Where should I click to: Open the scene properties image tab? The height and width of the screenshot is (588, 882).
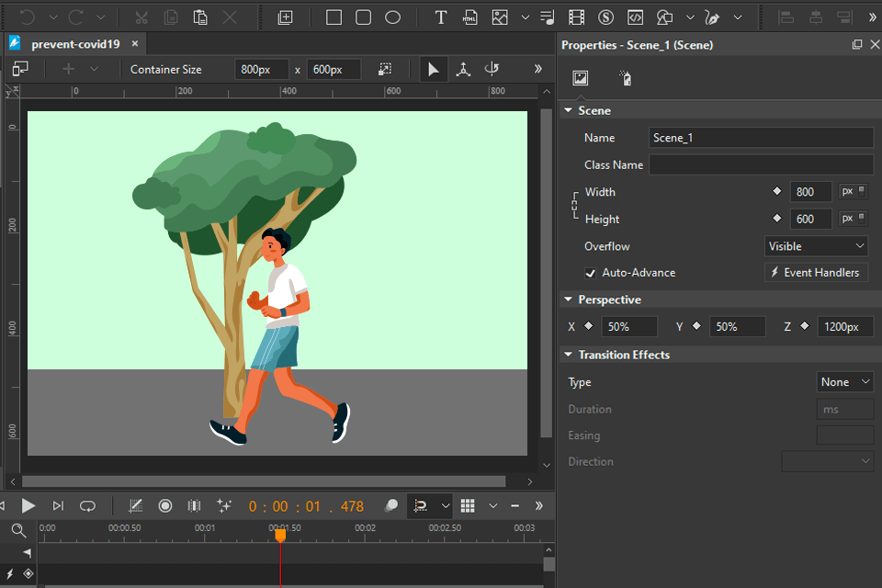[580, 79]
